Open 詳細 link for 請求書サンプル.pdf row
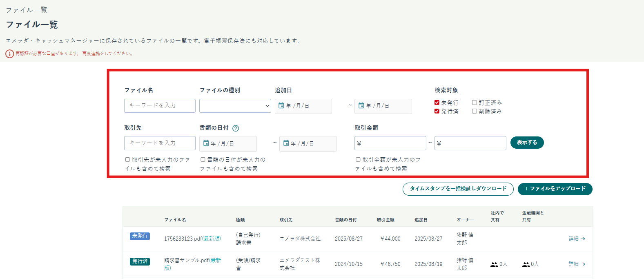This screenshot has height=279, width=644. coord(577,264)
